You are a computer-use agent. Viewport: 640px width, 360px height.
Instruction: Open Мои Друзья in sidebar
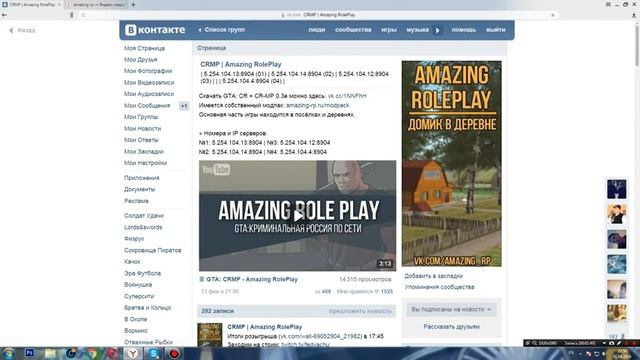click(140, 60)
